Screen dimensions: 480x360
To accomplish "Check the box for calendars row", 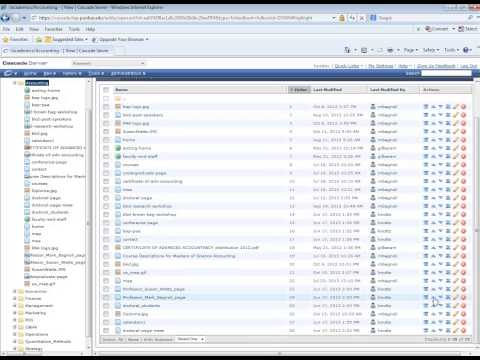I will coord(106,322).
